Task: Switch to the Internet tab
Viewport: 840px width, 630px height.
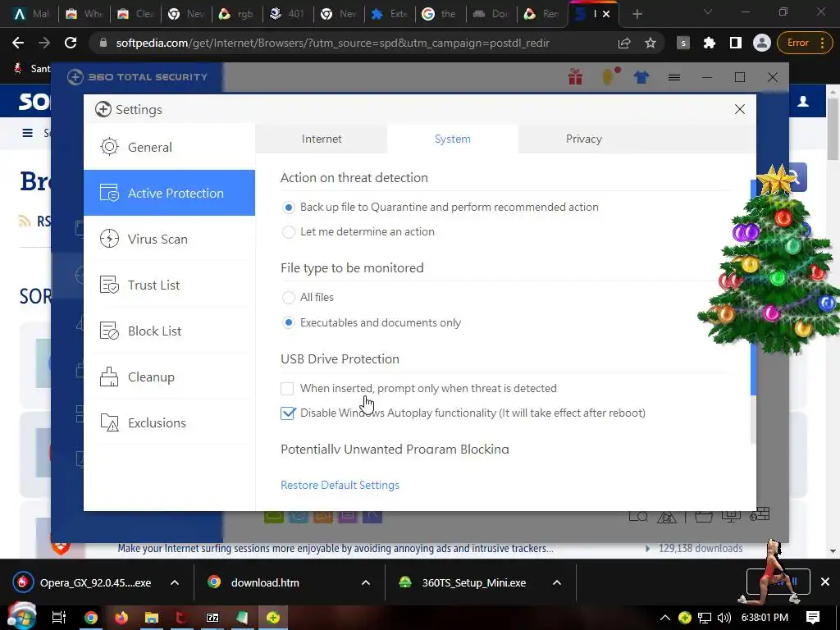Action: click(322, 139)
